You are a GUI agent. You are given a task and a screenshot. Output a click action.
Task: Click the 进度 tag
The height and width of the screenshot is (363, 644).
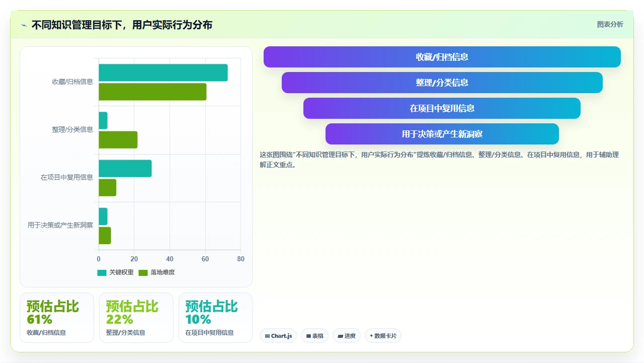(346, 336)
